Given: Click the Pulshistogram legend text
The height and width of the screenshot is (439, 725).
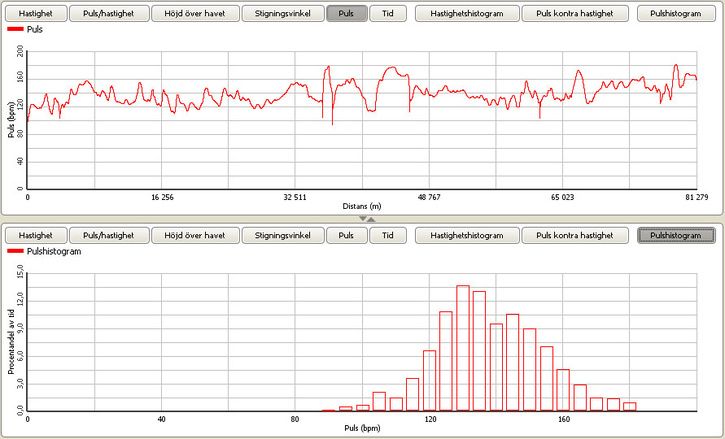Looking at the screenshot, I should point(54,252).
